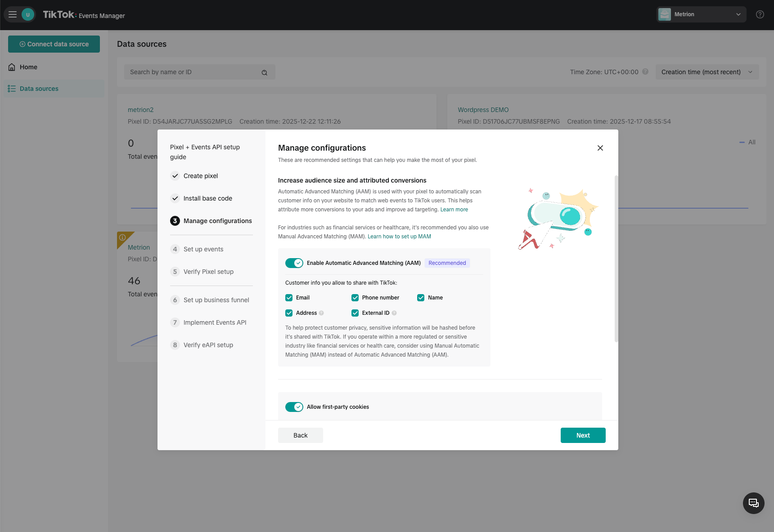774x532 pixels.
Task: Click the Recommended badge
Action: pos(447,263)
